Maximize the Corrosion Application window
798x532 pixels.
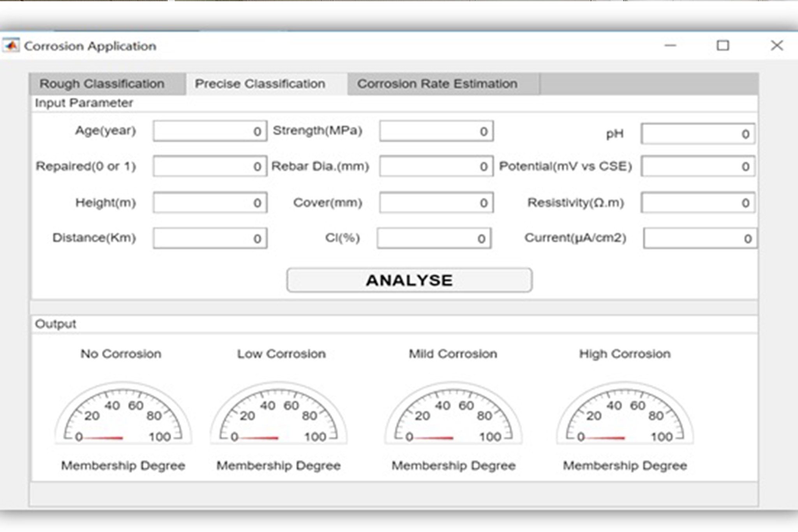coord(723,46)
